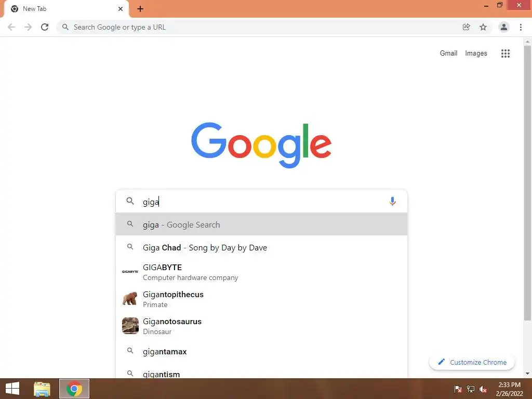The image size is (532, 399).
Task: Click the Giganotosaurus fossil thumbnail
Action: pyautogui.click(x=130, y=326)
